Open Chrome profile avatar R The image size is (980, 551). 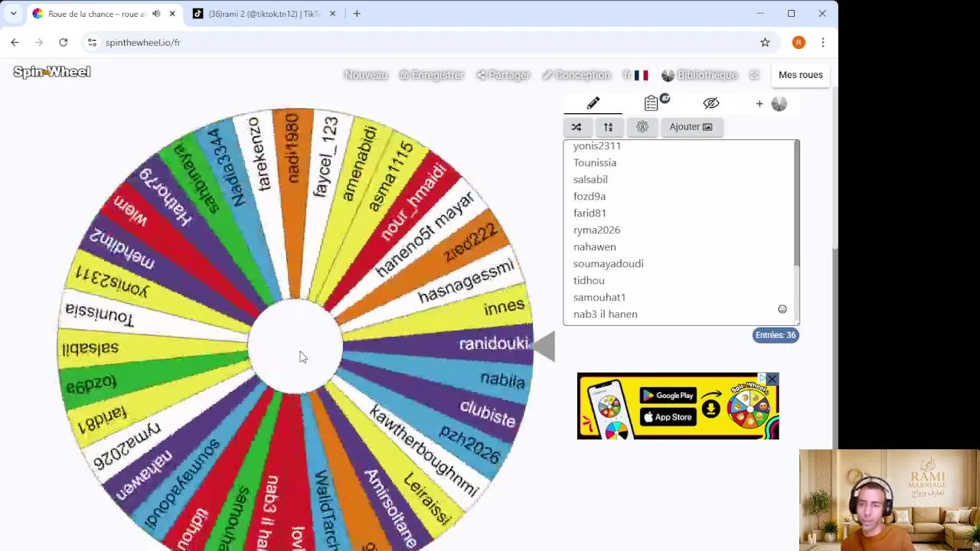click(799, 43)
